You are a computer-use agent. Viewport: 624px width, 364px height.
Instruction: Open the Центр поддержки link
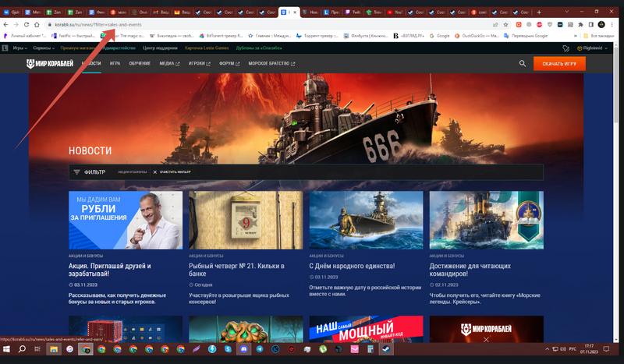(160, 48)
